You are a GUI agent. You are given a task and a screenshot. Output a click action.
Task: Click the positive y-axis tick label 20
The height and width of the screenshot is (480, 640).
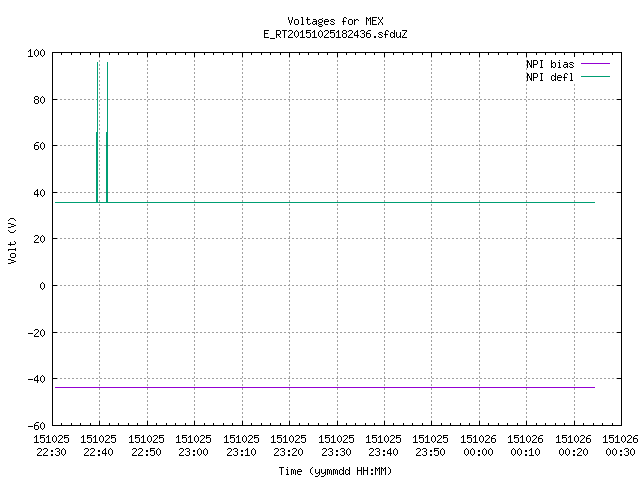coord(39,239)
